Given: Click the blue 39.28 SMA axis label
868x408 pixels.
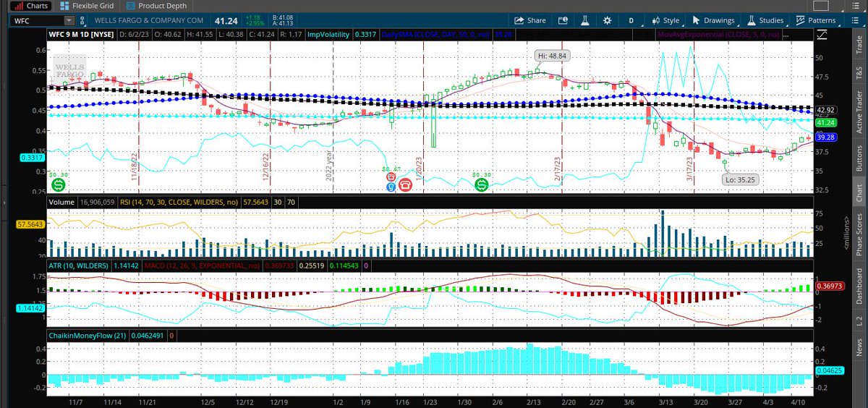Looking at the screenshot, I should (x=825, y=137).
